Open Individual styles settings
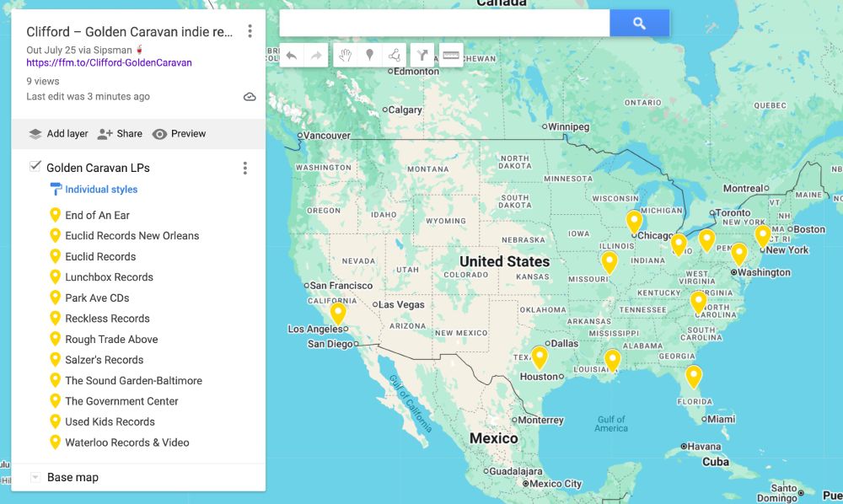The height and width of the screenshot is (504, 843). [101, 189]
